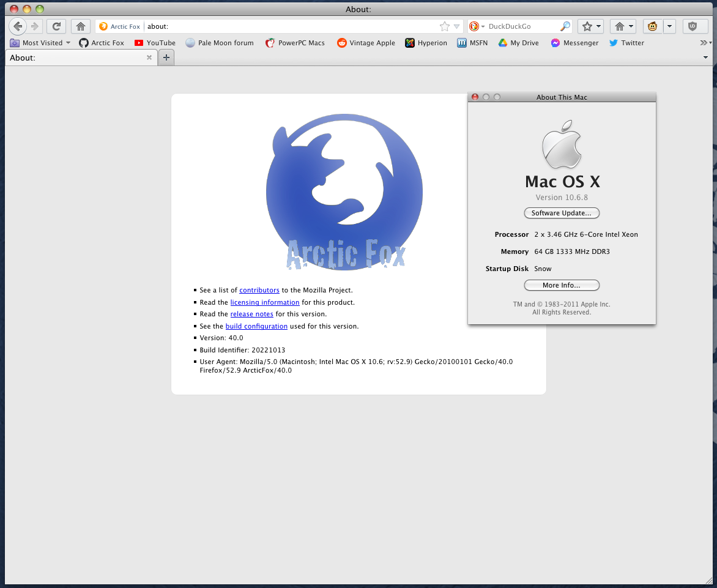717x588 pixels.
Task: Open the uBlock shield icon
Action: point(693,26)
